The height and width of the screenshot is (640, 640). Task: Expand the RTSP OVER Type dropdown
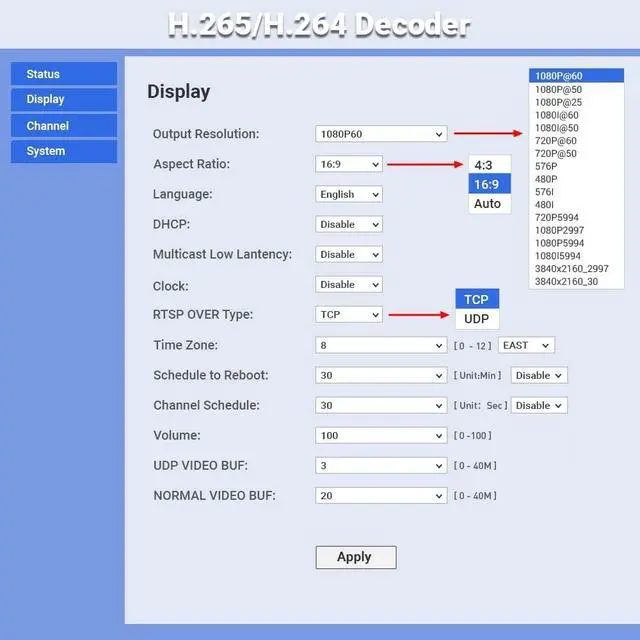click(349, 314)
